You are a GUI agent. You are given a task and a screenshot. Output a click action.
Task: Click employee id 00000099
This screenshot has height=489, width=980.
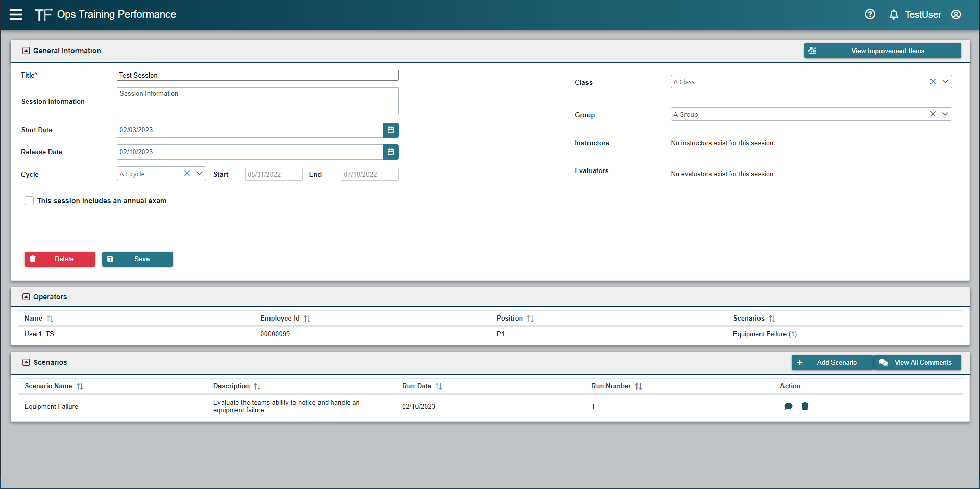[x=275, y=334]
